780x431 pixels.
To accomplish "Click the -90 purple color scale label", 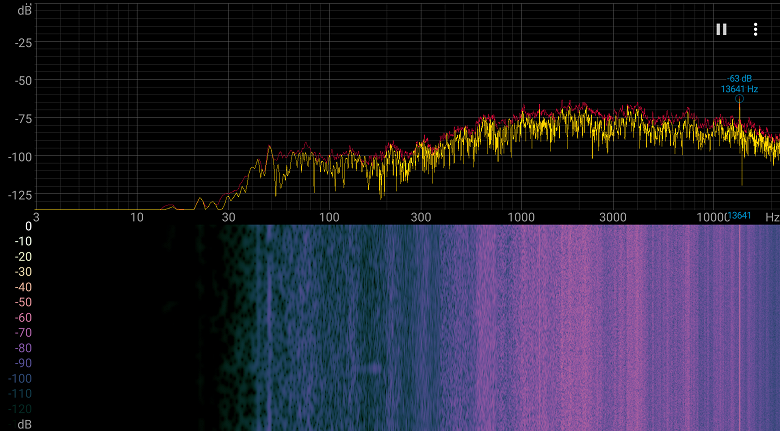I will pyautogui.click(x=23, y=363).
